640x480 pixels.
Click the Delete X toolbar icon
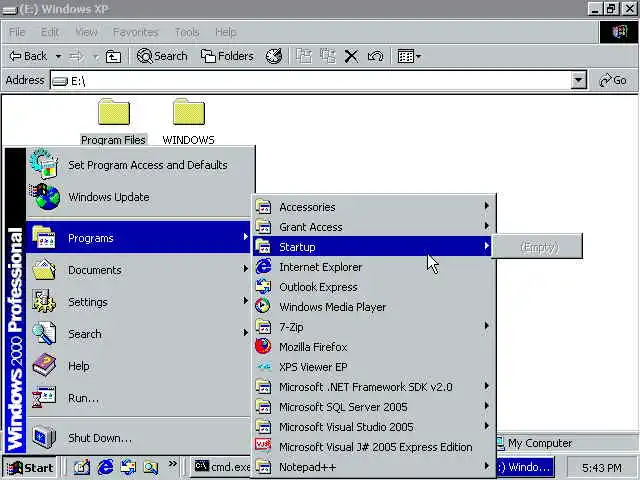pos(351,56)
